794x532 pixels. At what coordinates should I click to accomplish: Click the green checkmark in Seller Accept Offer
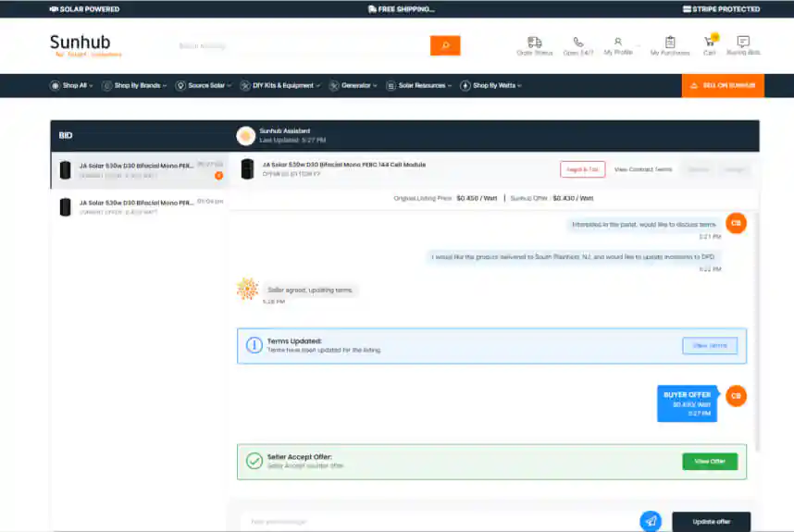point(254,461)
